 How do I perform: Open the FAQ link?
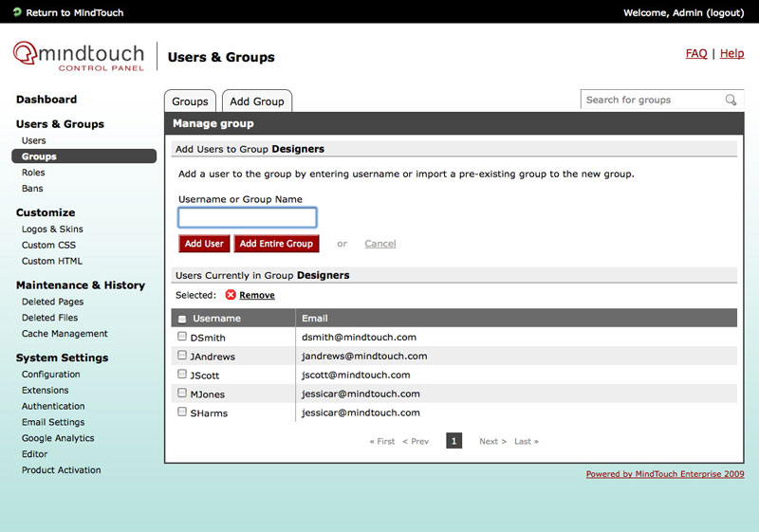click(x=695, y=54)
